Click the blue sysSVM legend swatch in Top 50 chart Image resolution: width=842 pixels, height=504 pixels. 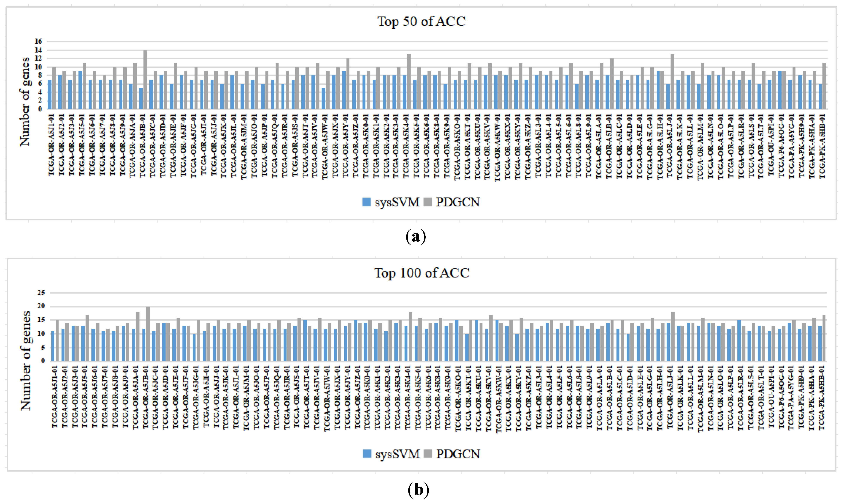click(x=366, y=202)
